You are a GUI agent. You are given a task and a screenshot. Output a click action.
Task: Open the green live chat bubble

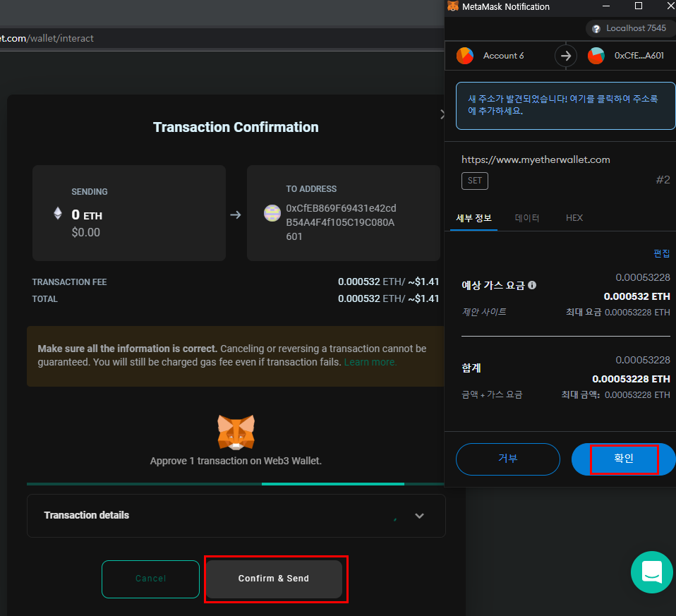(x=651, y=572)
